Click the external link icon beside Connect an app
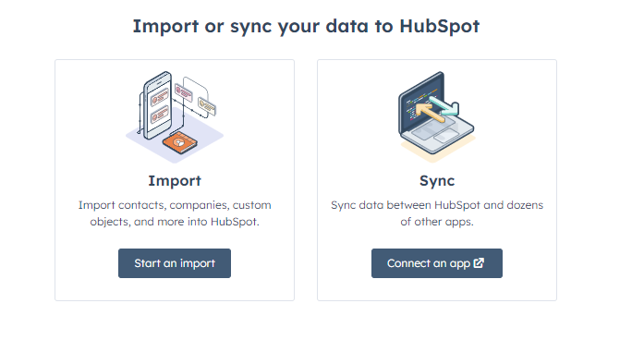Image resolution: width=644 pixels, height=340 pixels. coord(479,262)
